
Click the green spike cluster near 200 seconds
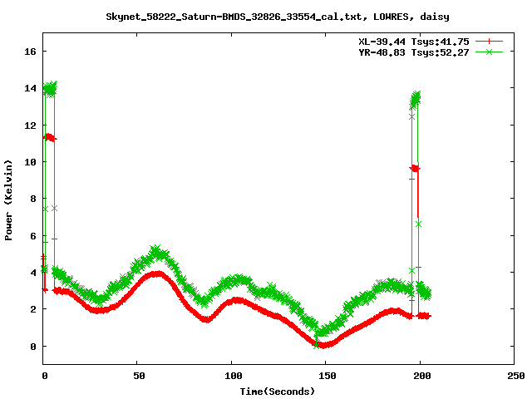pyautogui.click(x=415, y=100)
